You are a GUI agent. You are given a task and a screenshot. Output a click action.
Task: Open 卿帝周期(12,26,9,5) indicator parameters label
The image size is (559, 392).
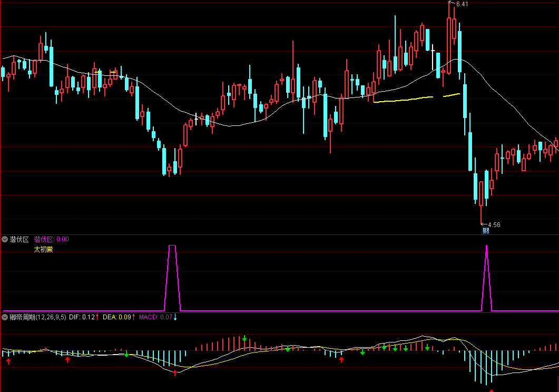[x=38, y=317]
